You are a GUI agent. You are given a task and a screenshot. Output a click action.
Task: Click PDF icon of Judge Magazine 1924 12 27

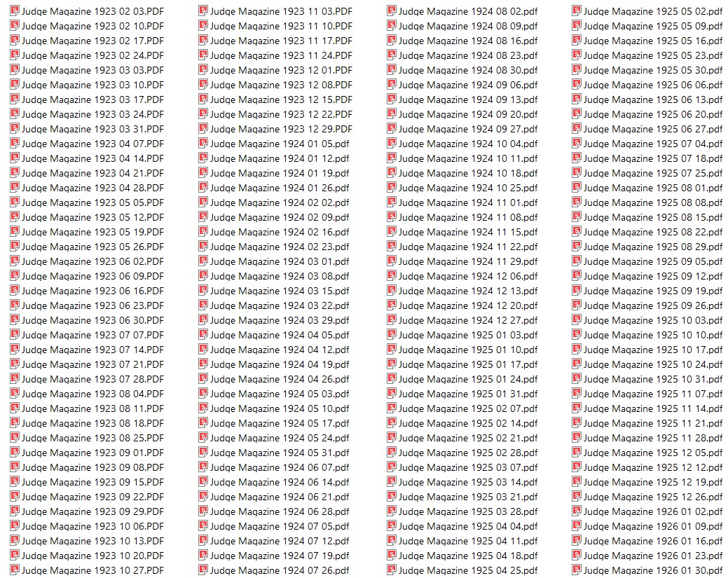[392, 319]
